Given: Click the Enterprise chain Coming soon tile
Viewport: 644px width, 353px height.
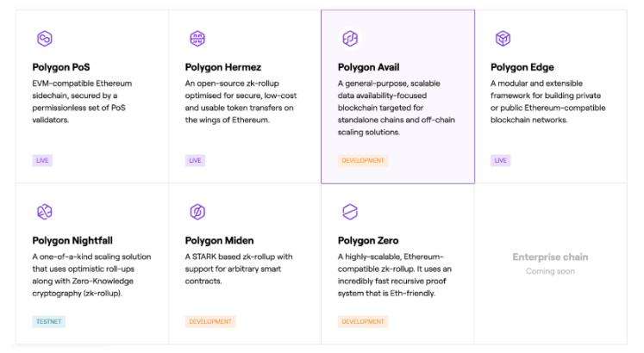Looking at the screenshot, I should tap(550, 263).
